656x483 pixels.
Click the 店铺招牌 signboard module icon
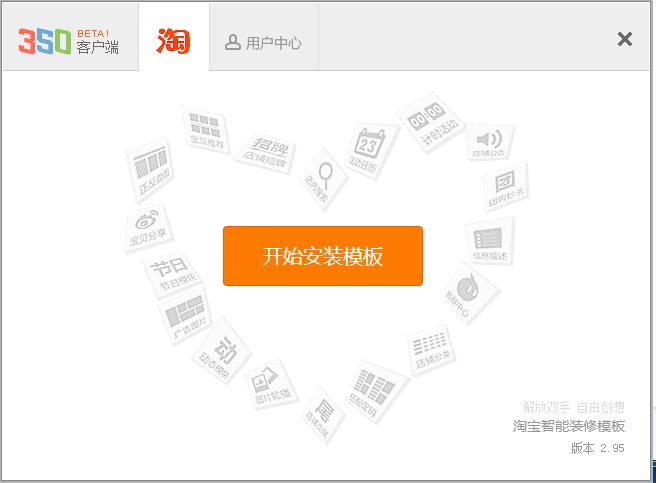click(x=266, y=153)
